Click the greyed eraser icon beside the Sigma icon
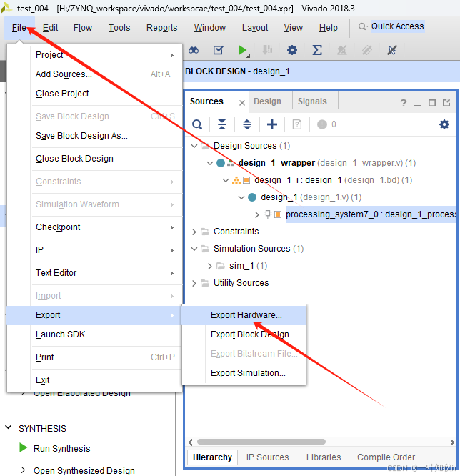Image resolution: width=460 pixels, height=476 pixels. tap(342, 50)
